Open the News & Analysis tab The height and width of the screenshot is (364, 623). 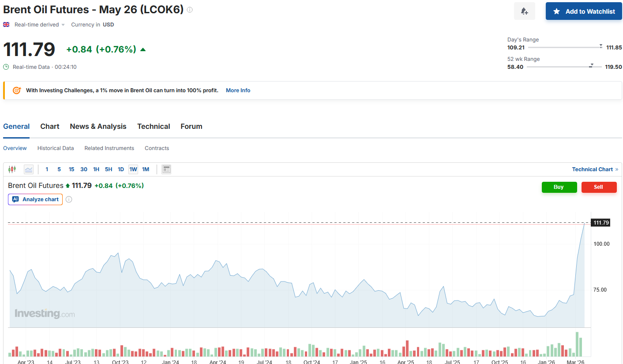98,127
